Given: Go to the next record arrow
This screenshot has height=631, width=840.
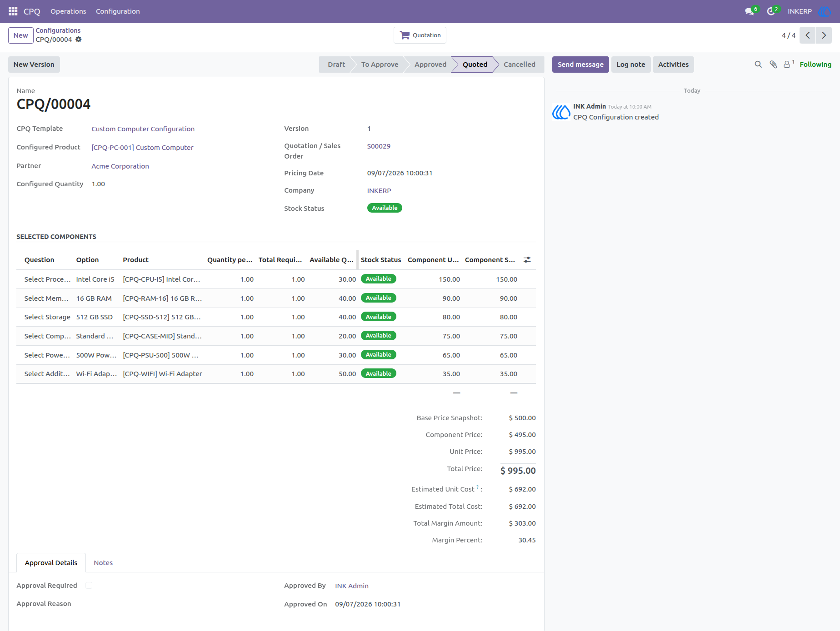Looking at the screenshot, I should 824,35.
